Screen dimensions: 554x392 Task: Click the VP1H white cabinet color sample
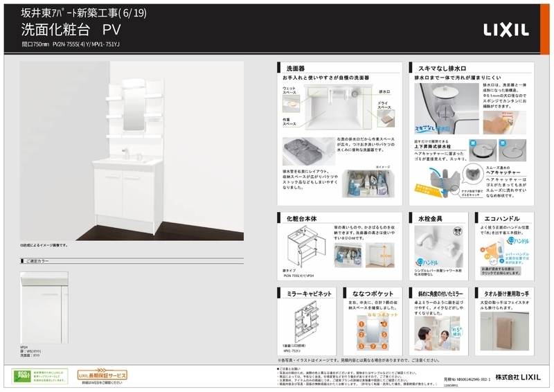[44, 308]
